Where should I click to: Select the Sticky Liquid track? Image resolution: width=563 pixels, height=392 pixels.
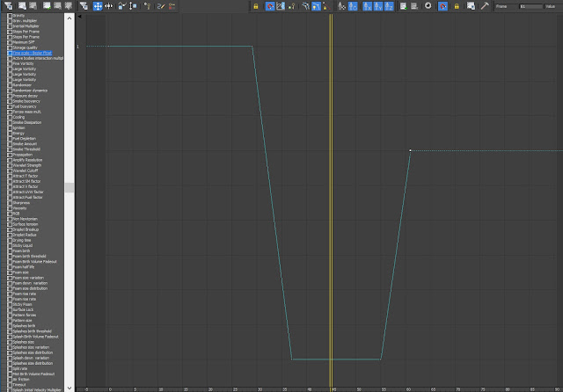(x=22, y=246)
